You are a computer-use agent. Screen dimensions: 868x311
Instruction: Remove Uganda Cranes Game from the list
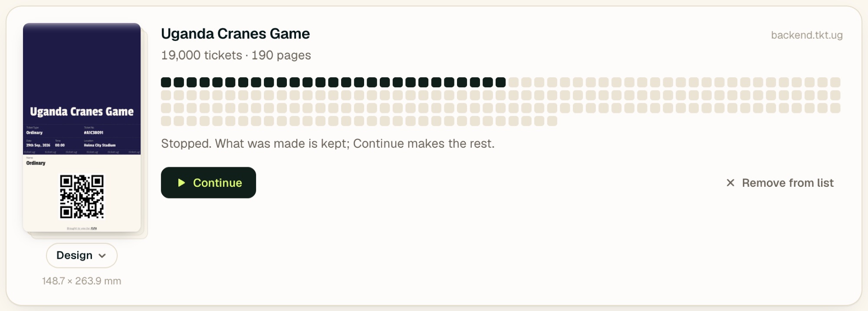[780, 183]
